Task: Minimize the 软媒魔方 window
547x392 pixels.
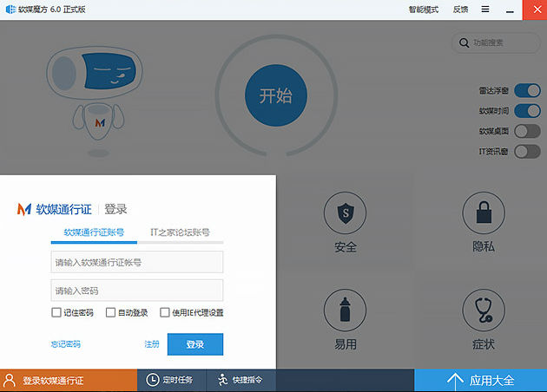Action: pos(510,10)
